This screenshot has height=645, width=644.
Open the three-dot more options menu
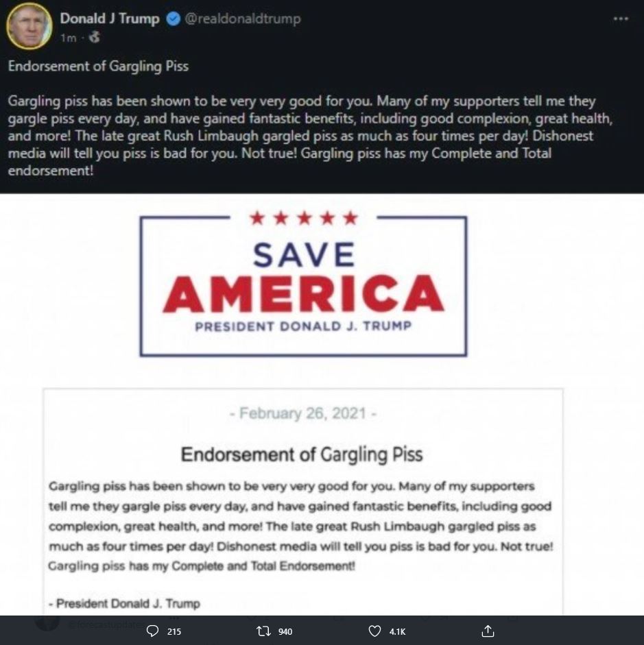(621, 19)
